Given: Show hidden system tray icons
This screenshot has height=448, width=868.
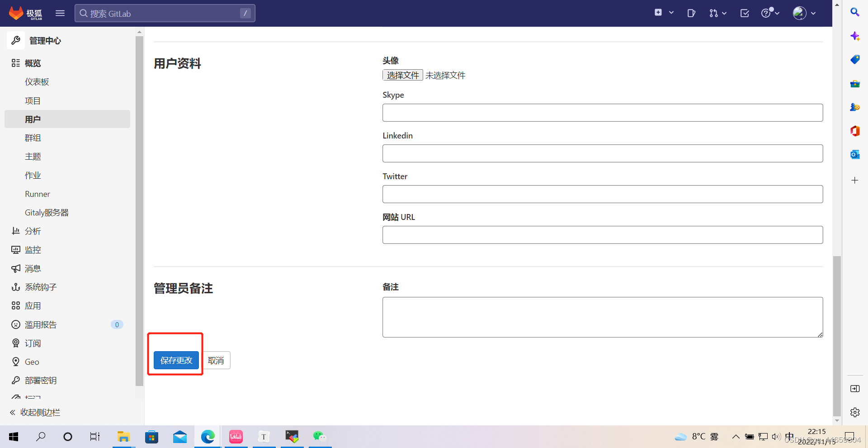Looking at the screenshot, I should pyautogui.click(x=736, y=437).
